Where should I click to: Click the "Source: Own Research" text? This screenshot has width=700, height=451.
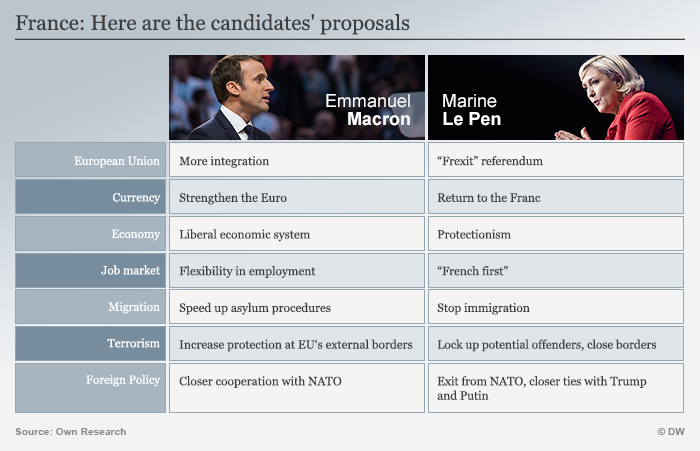point(71,432)
